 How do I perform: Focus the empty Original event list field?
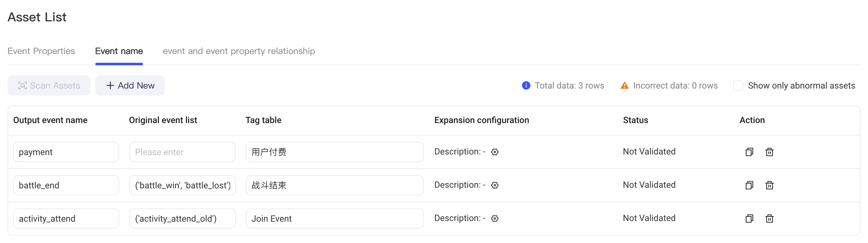(x=182, y=152)
